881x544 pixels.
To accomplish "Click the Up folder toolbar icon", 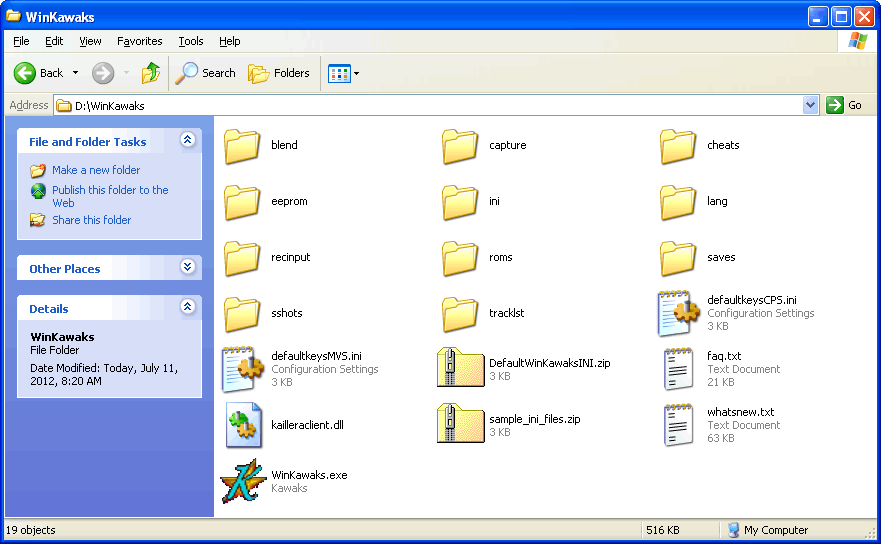I will pos(151,73).
